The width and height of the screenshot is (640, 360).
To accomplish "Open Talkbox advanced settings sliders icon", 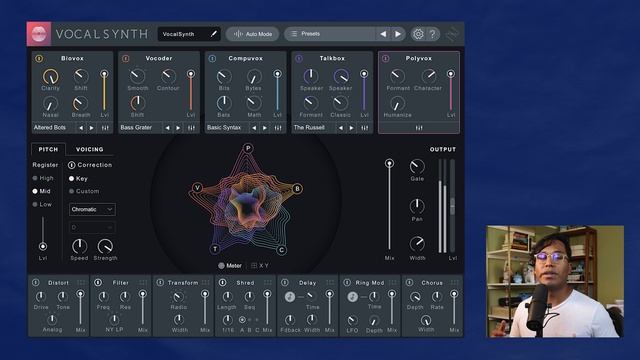I will pyautogui.click(x=364, y=128).
